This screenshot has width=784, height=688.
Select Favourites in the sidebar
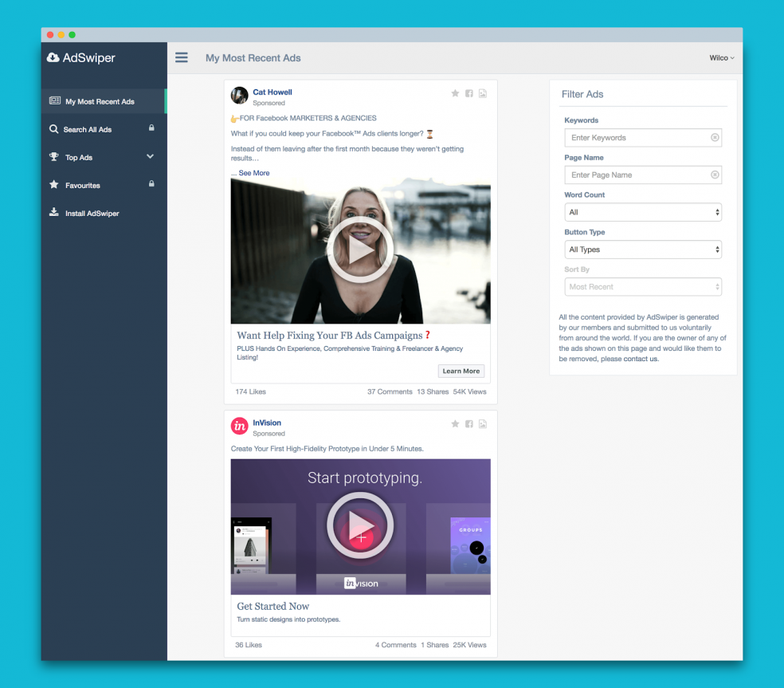(x=83, y=186)
